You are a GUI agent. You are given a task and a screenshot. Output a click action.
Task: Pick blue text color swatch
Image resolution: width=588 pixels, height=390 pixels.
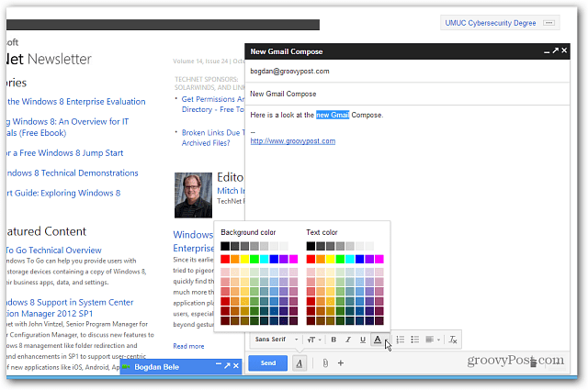coord(359,259)
